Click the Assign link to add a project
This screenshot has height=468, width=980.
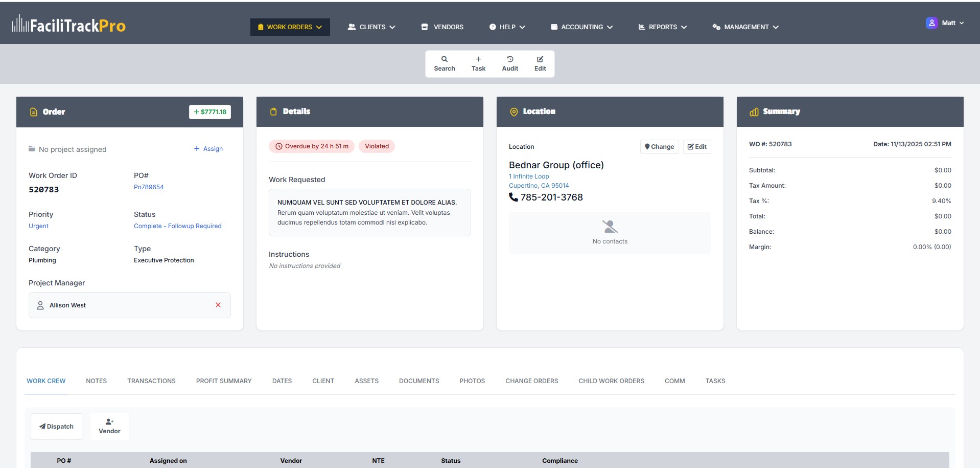208,148
